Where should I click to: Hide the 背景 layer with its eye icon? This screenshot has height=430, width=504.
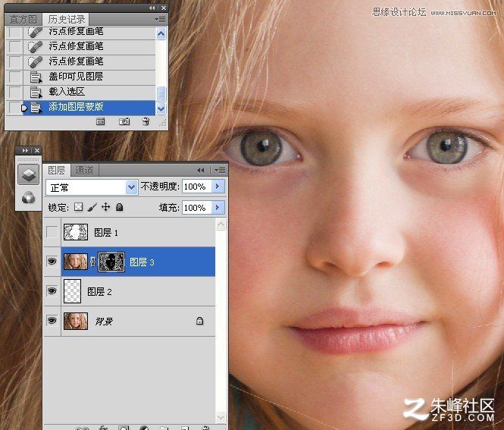(x=52, y=321)
